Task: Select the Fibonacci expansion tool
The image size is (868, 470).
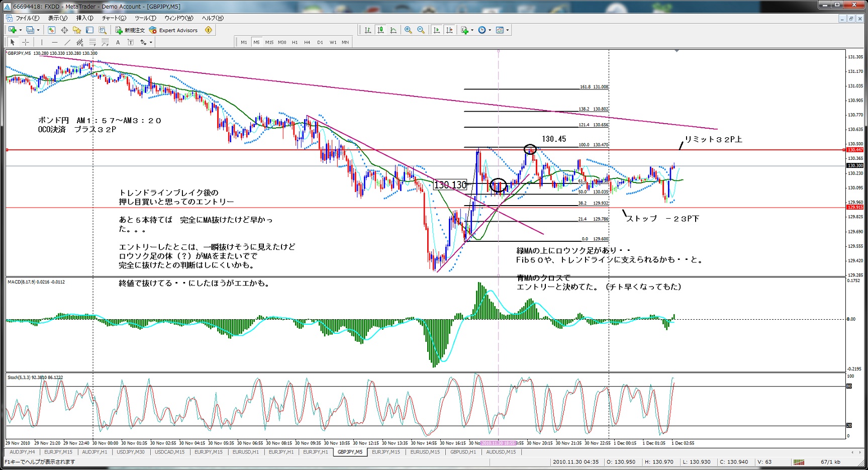Action: coord(105,42)
